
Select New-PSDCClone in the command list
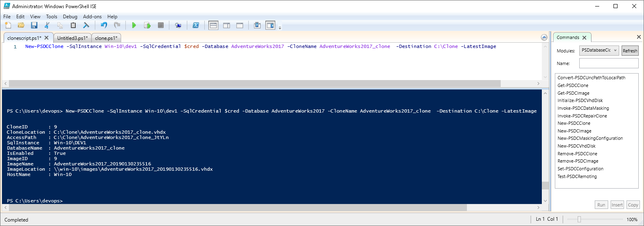574,123
